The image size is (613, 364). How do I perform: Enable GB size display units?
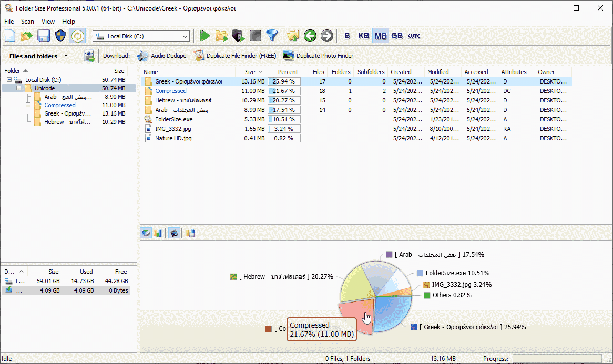point(397,36)
